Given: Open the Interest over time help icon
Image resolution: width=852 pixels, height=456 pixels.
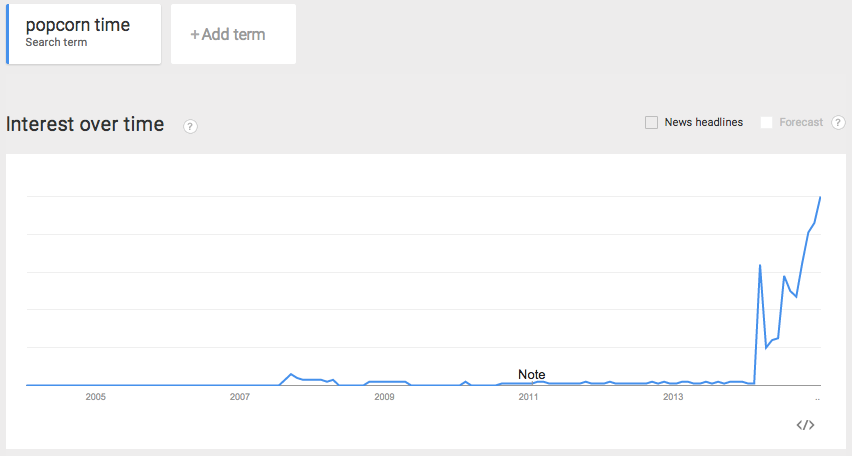Looking at the screenshot, I should click(190, 127).
